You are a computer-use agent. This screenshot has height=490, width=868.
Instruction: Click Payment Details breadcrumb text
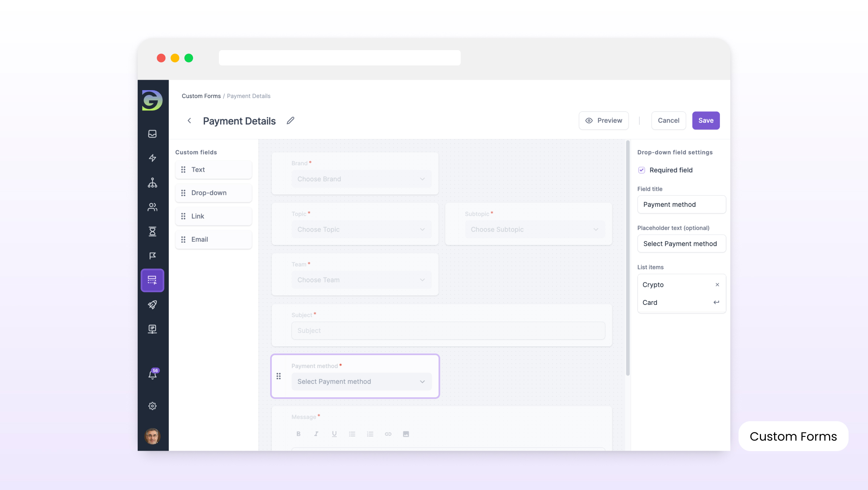tap(248, 96)
